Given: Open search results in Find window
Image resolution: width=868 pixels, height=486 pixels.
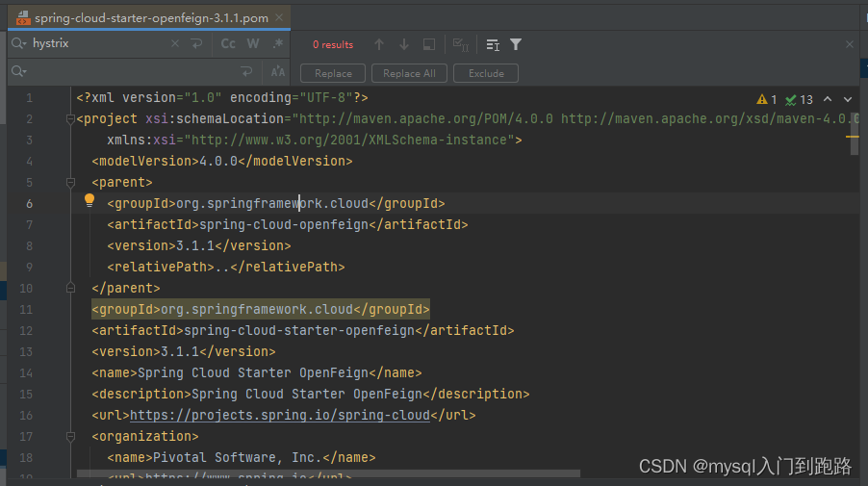Looking at the screenshot, I should [493, 44].
